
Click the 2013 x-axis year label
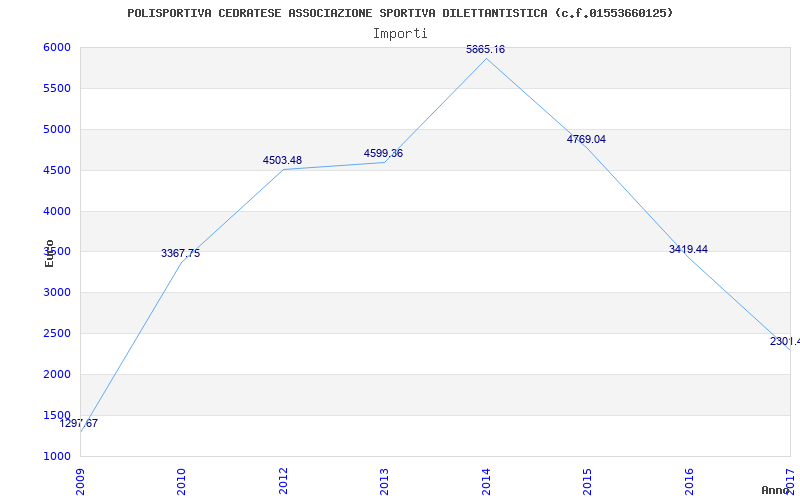coord(384,482)
